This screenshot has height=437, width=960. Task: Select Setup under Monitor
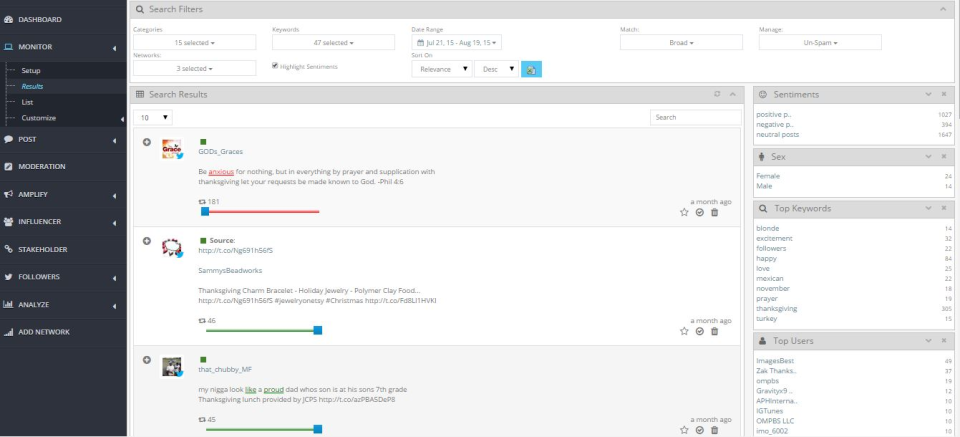click(x=31, y=71)
